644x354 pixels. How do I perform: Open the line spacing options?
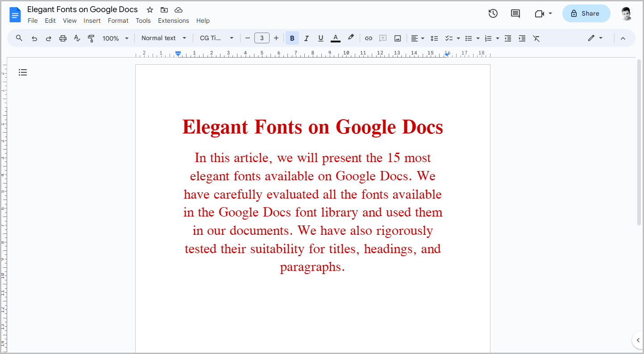pyautogui.click(x=434, y=38)
